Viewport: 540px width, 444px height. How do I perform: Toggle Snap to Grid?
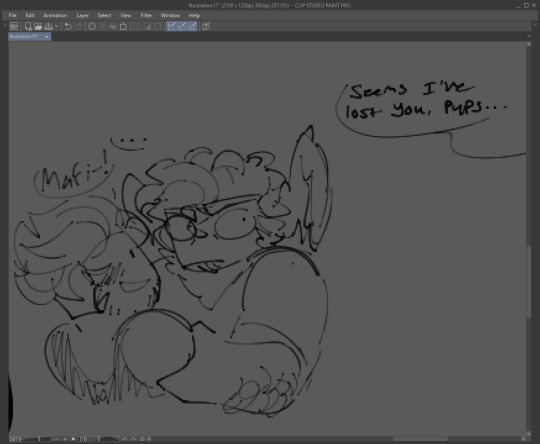(192, 26)
